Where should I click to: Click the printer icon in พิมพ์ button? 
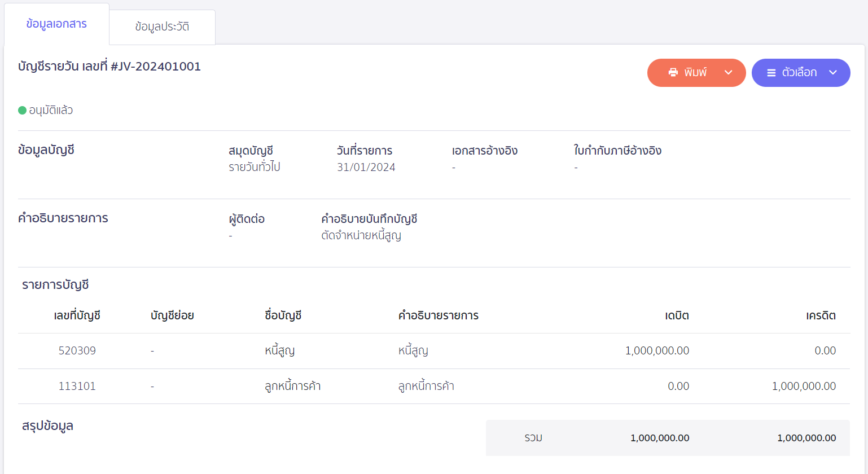pyautogui.click(x=673, y=72)
